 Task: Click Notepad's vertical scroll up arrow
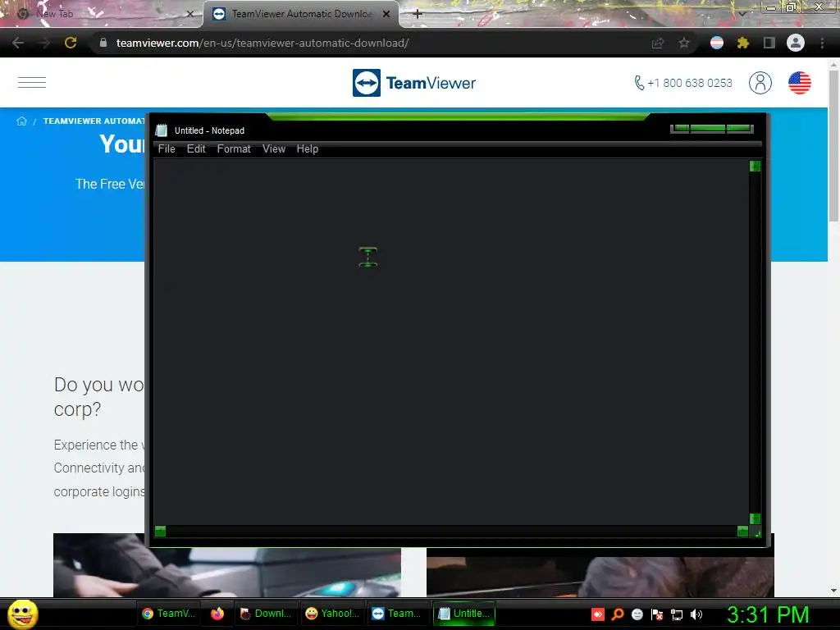755,166
